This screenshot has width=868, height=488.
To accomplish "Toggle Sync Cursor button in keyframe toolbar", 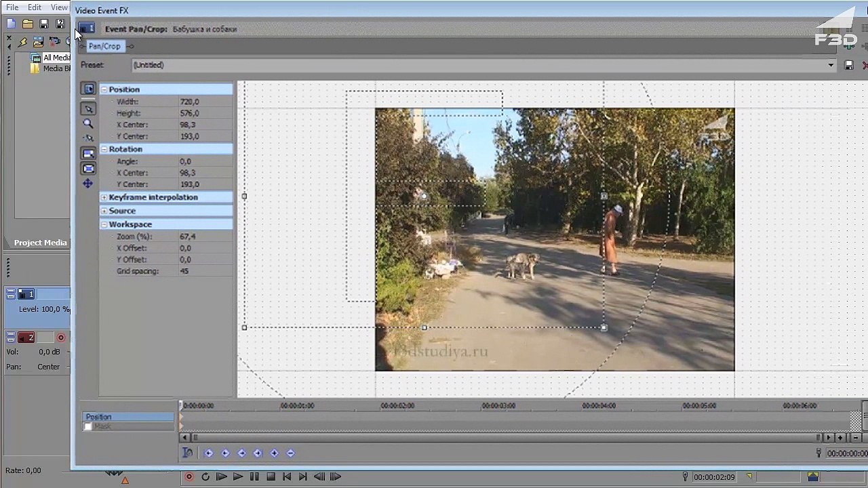I will [x=188, y=453].
